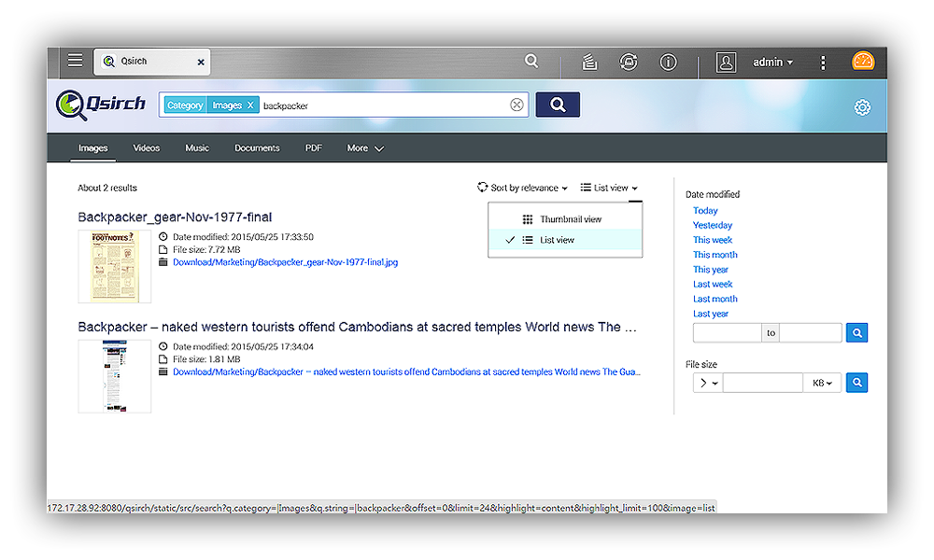Switch to the PDF tab
Screen dimensions: 934x560
coord(313,148)
